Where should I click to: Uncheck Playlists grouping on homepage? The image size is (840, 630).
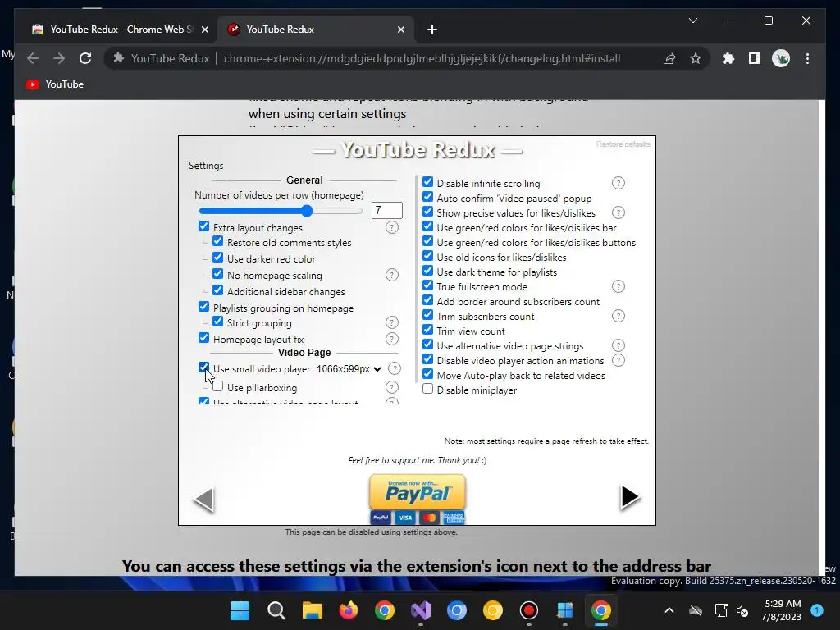click(x=203, y=307)
